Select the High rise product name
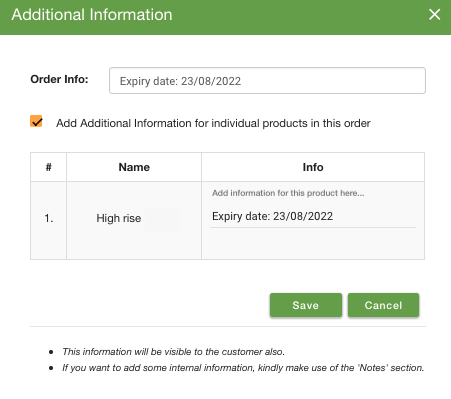Viewport: 451px width, 399px height. click(119, 218)
